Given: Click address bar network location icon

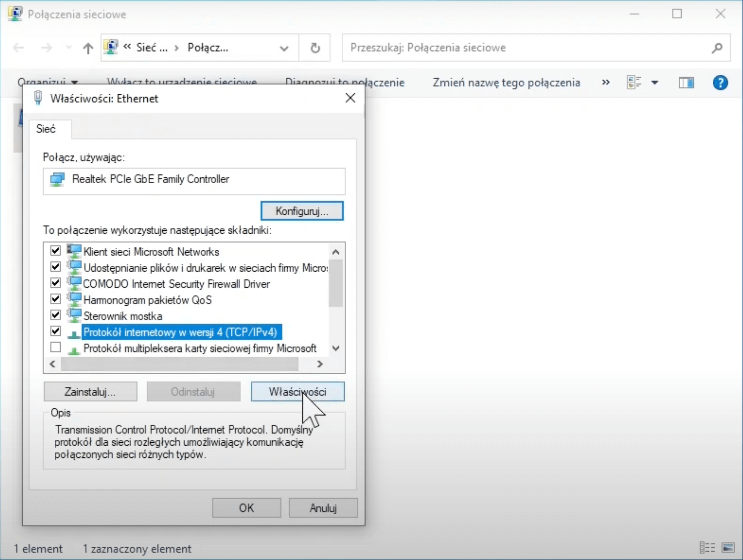Looking at the screenshot, I should coord(111,47).
